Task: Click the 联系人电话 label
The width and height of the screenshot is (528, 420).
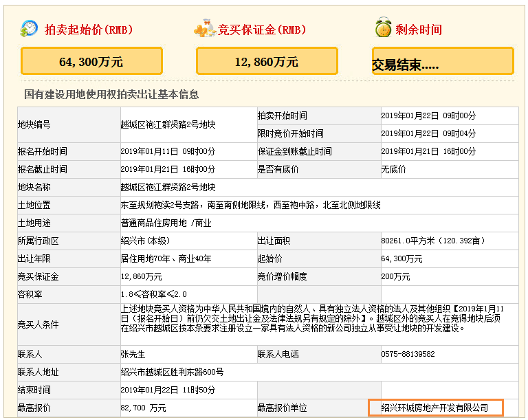Action: (x=278, y=354)
